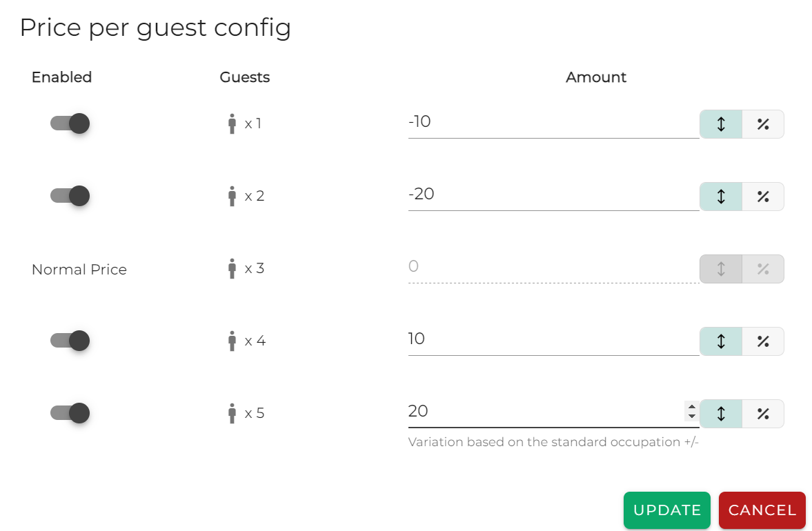812x531 pixels.
Task: Focus the amount field showing -10
Action: pyautogui.click(x=553, y=123)
